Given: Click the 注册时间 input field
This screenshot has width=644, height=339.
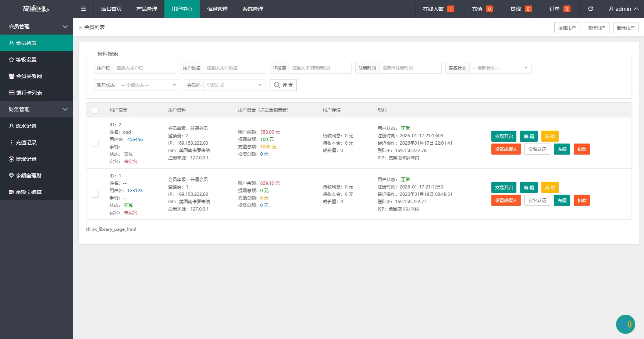Looking at the screenshot, I should tap(410, 68).
